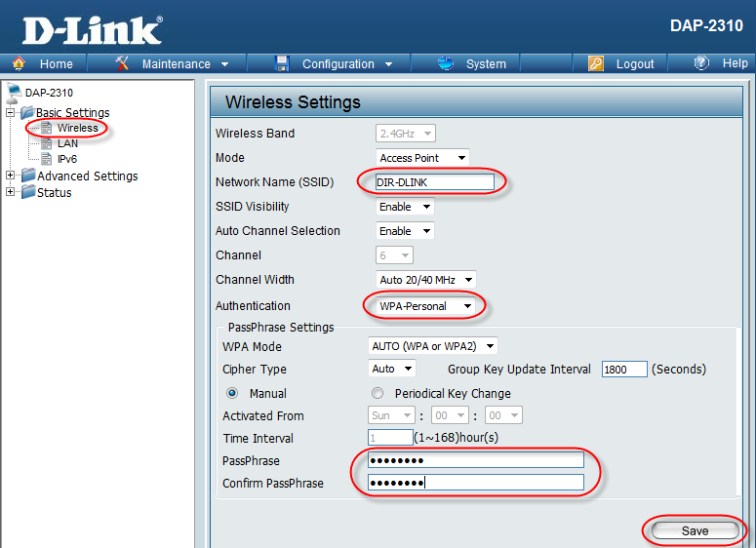Open the Wireless Band 2.4GHz dropdown
The width and height of the screenshot is (756, 548).
pyautogui.click(x=406, y=134)
